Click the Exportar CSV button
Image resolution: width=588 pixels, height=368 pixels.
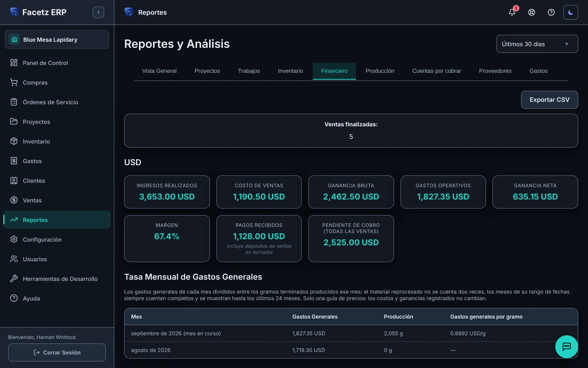point(549,100)
